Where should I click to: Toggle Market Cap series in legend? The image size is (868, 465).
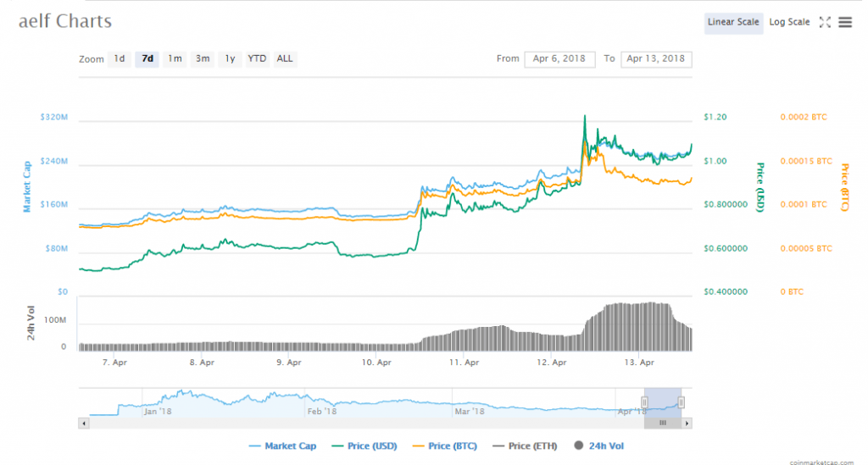click(283, 446)
